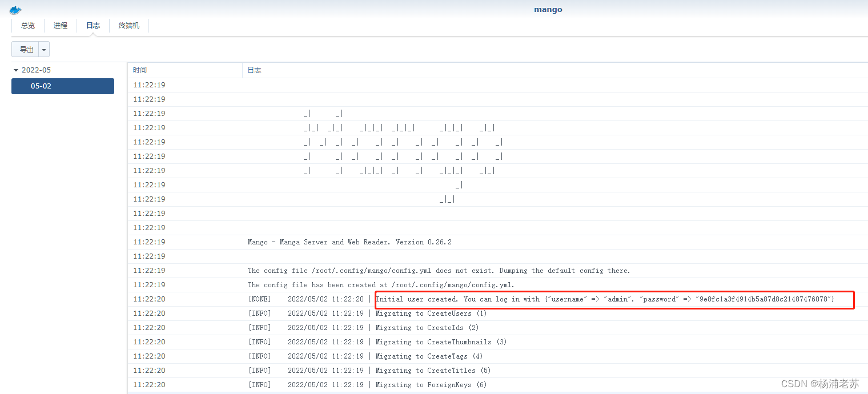The image size is (868, 394).
Task: Select the 05-02 date entry
Action: [63, 86]
